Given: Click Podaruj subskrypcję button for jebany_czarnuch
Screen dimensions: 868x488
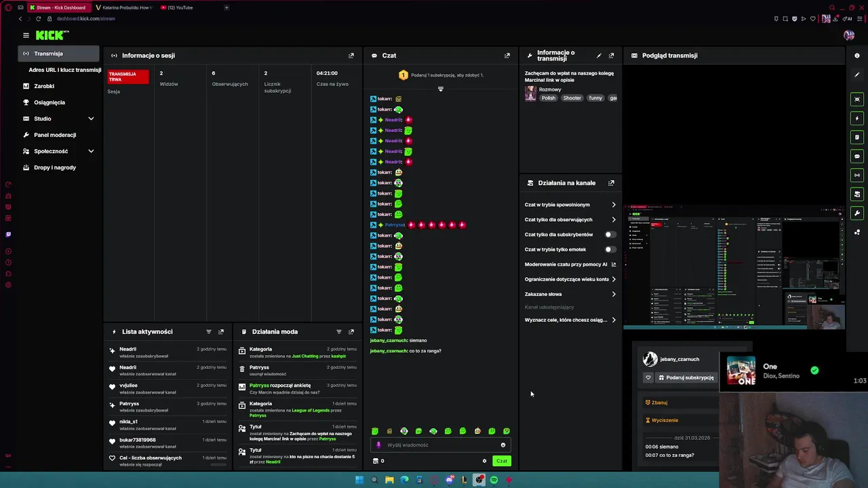Looking at the screenshot, I should click(x=686, y=378).
